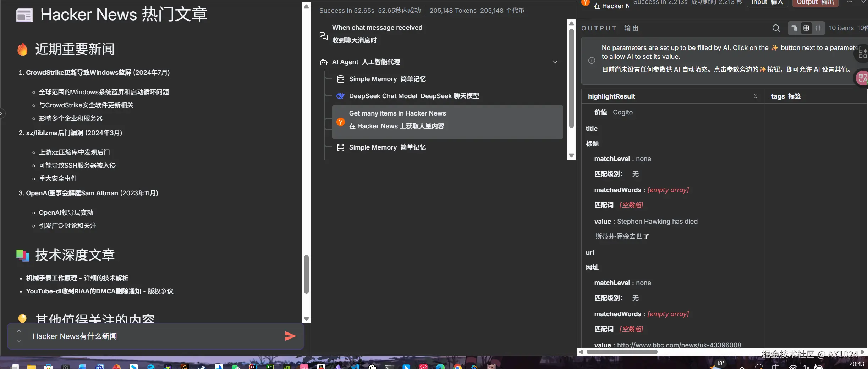Click the output scroll-left arrow
Image resolution: width=868 pixels, height=369 pixels.
[x=581, y=352]
